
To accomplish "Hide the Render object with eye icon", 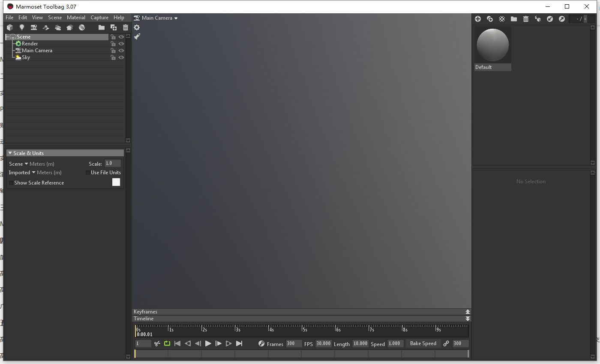I will (x=121, y=44).
